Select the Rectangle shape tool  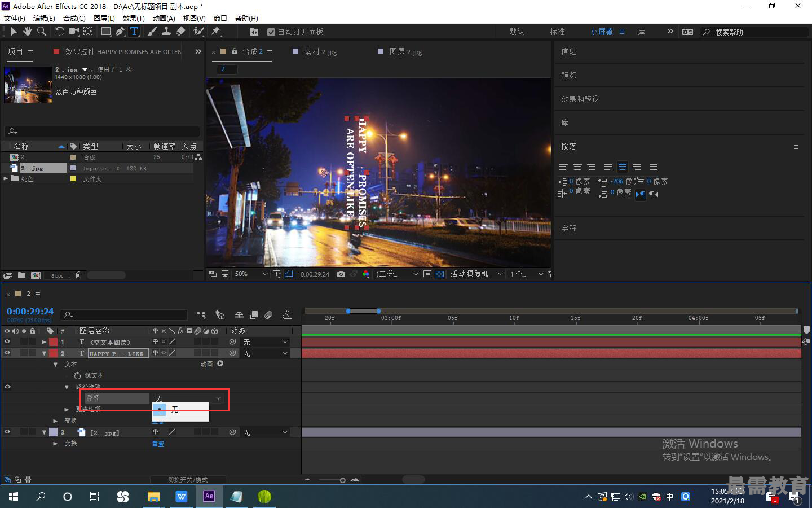pos(105,32)
